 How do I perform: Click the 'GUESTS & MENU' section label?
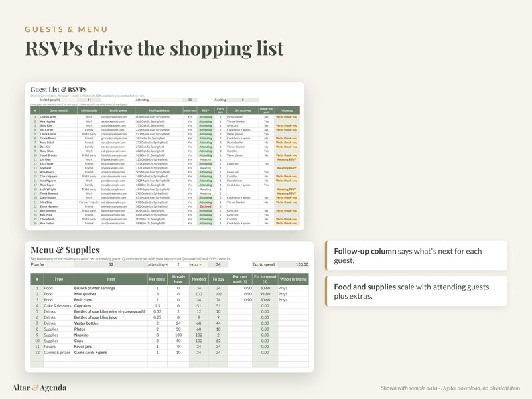(66, 29)
